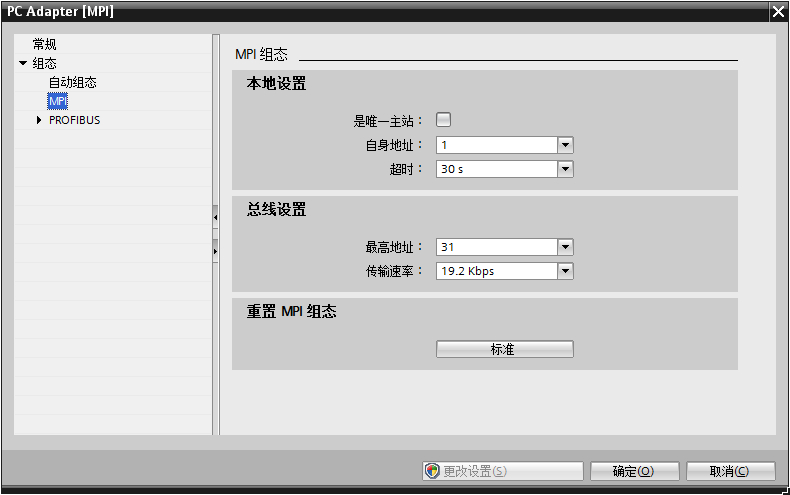
Task: Open the 最高地址 dropdown arrow
Action: [565, 247]
